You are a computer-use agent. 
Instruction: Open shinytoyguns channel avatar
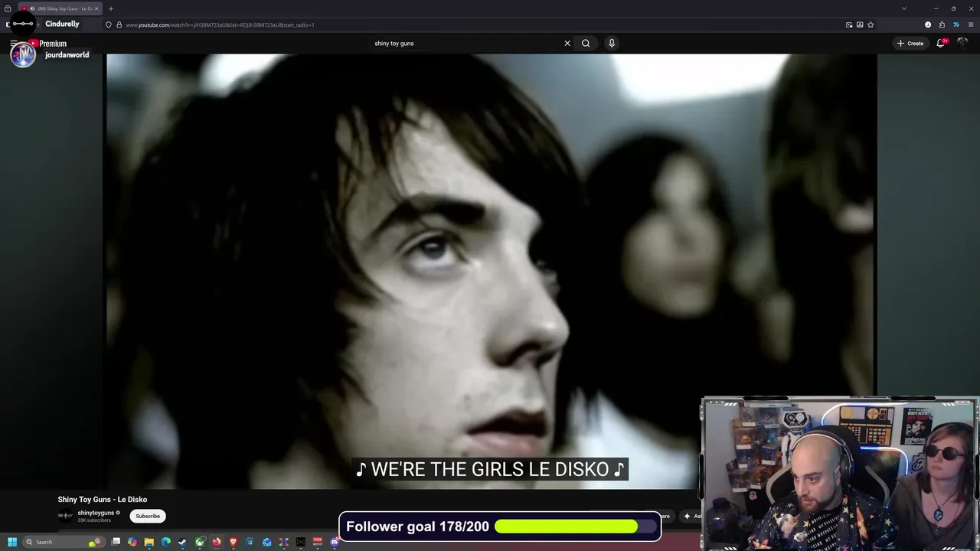(65, 516)
